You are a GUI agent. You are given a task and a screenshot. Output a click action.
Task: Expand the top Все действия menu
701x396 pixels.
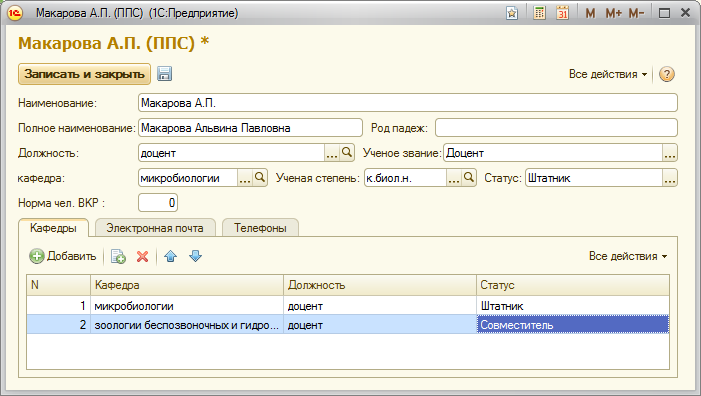[x=608, y=74]
